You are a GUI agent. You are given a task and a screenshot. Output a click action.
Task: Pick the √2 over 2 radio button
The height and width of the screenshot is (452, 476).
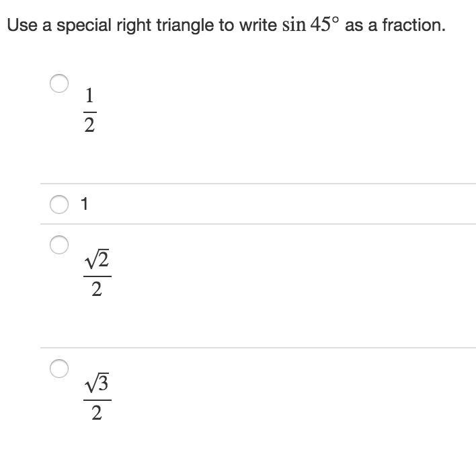(59, 245)
